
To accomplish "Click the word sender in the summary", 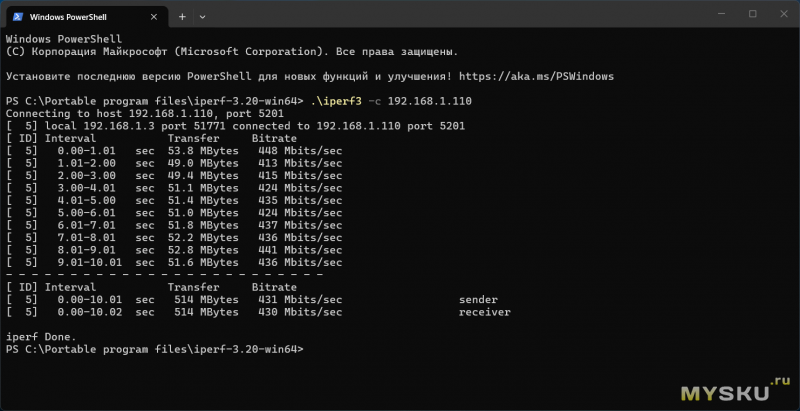I will point(478,300).
